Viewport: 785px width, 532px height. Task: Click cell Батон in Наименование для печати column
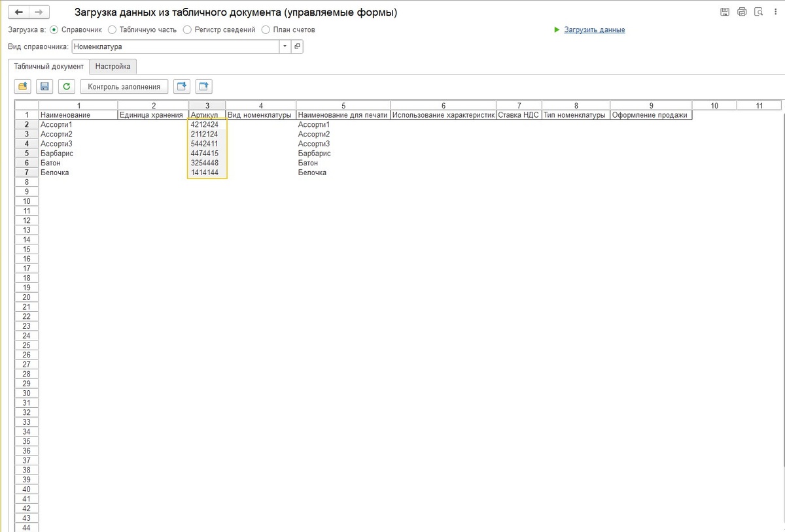pyautogui.click(x=343, y=163)
